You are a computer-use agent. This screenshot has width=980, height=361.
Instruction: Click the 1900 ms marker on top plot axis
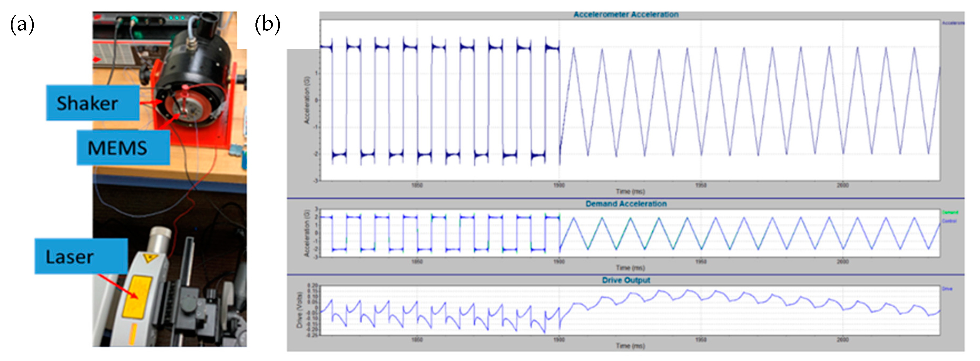pos(559,185)
